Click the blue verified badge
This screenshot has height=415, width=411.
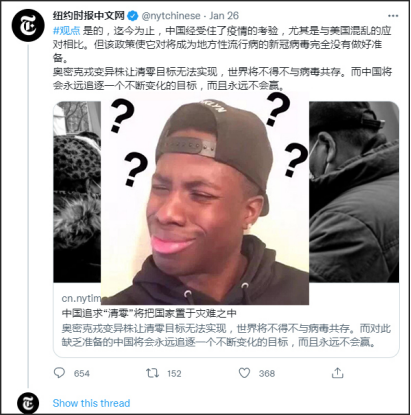click(133, 16)
